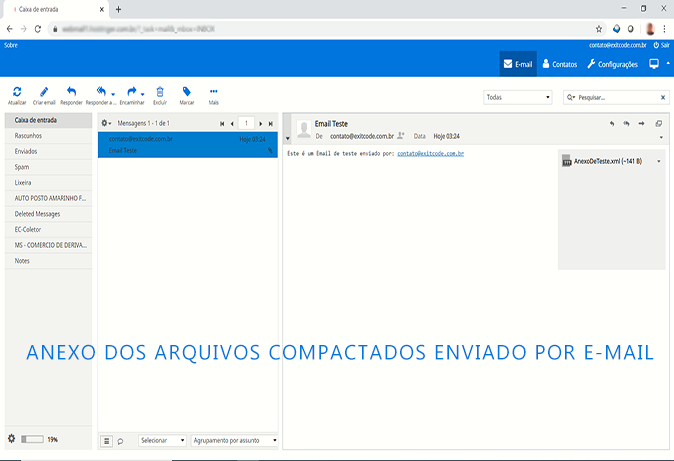
Task: Open Configurações in top navigation
Action: (613, 64)
